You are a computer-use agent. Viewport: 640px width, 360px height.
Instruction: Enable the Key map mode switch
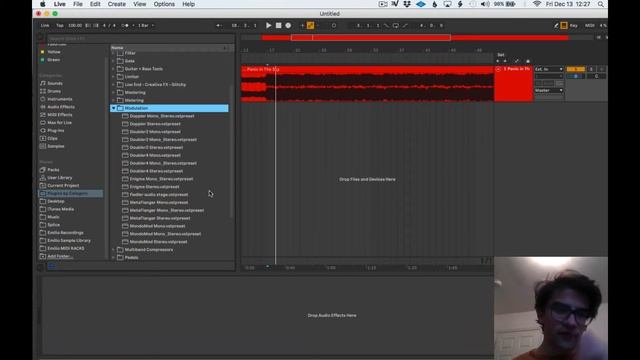573,25
